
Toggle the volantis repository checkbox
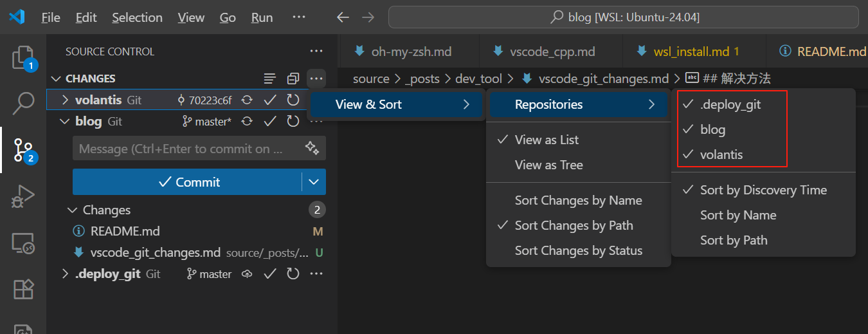coord(721,154)
